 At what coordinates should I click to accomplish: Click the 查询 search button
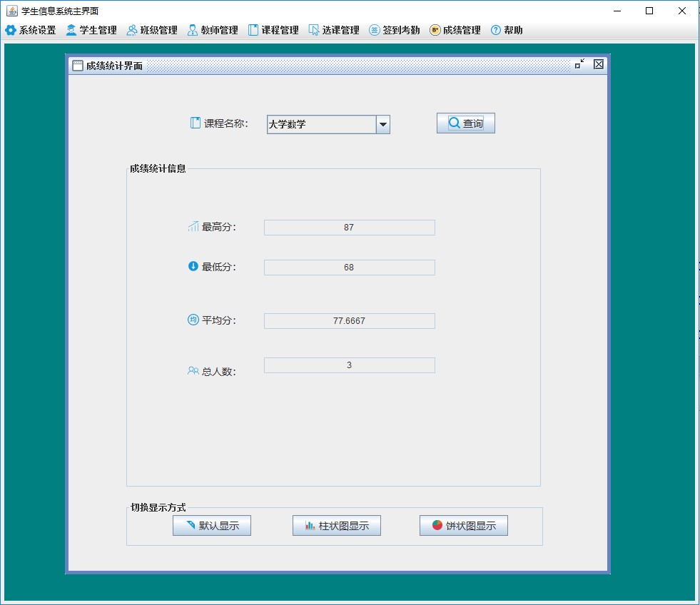(x=466, y=123)
